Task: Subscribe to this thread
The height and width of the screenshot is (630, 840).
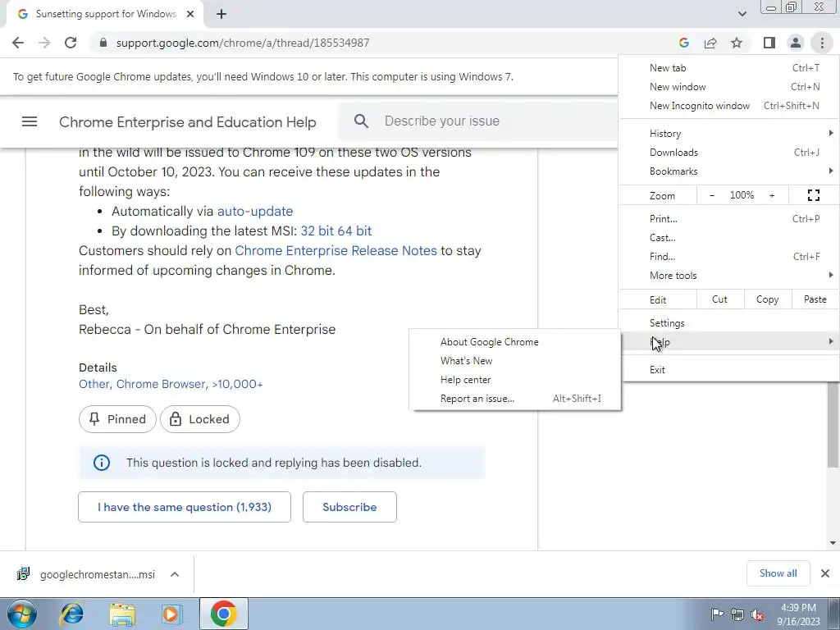Action: (x=349, y=507)
